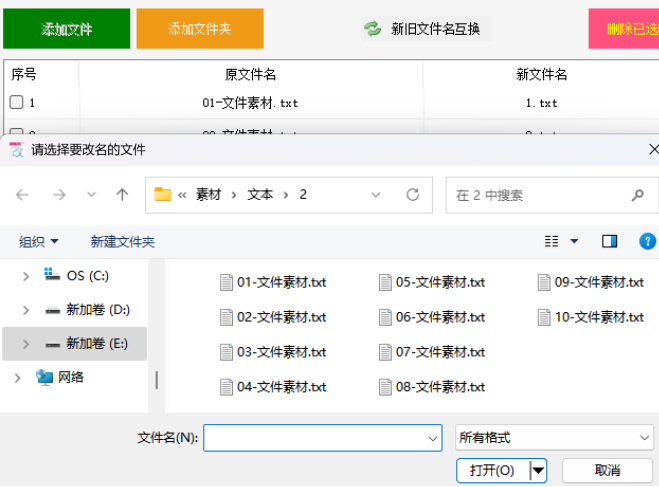Select file 05-文件素材.txt
The image size is (659, 487).
coord(432,282)
